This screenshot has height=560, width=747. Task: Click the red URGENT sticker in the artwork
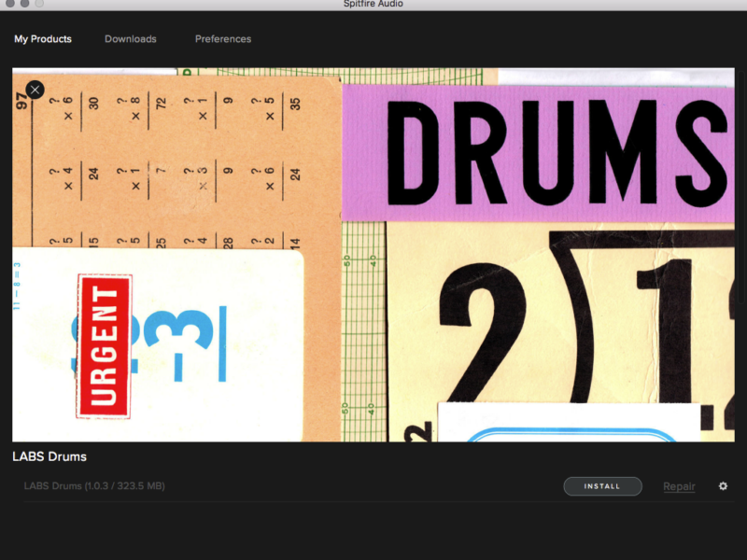(x=104, y=346)
